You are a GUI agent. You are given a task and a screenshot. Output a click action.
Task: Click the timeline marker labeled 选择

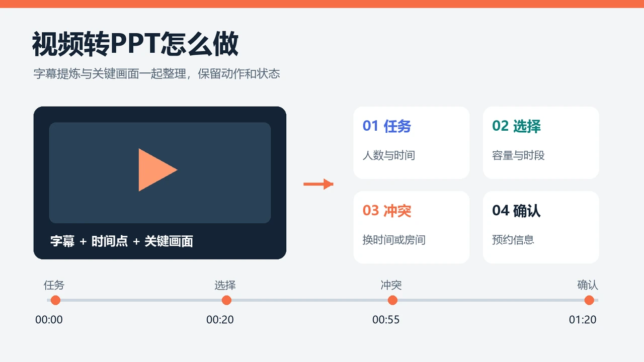[226, 300]
